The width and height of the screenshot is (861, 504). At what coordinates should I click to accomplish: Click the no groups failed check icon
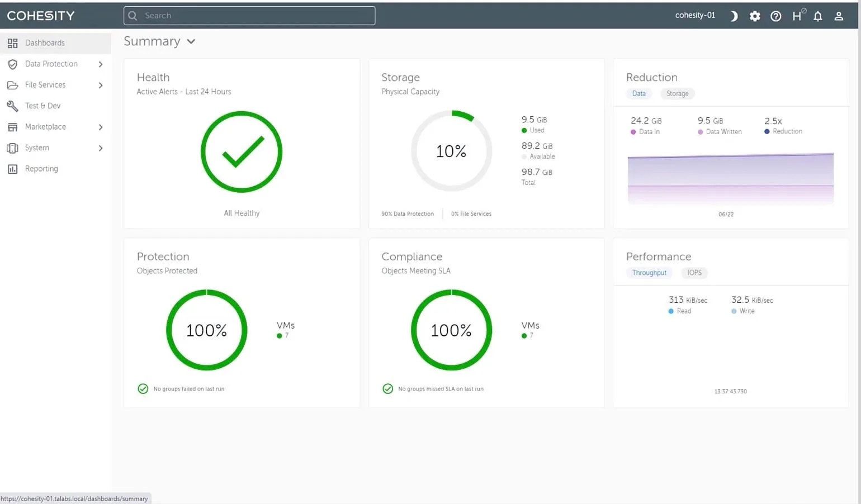tap(143, 389)
